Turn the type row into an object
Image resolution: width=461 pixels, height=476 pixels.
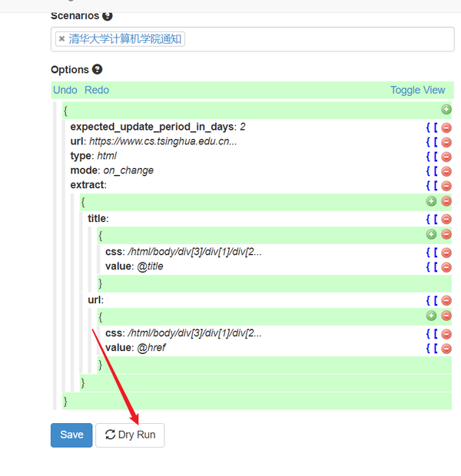tap(428, 157)
